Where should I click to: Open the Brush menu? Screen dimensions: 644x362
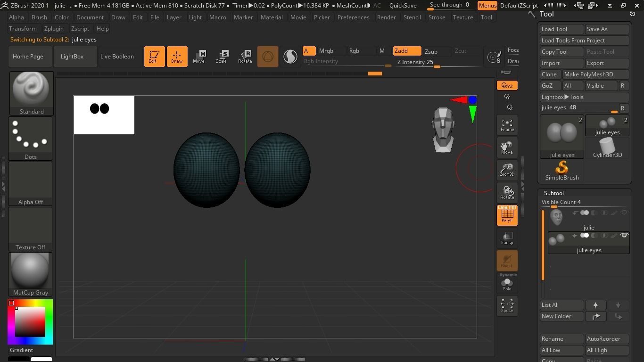coord(39,17)
